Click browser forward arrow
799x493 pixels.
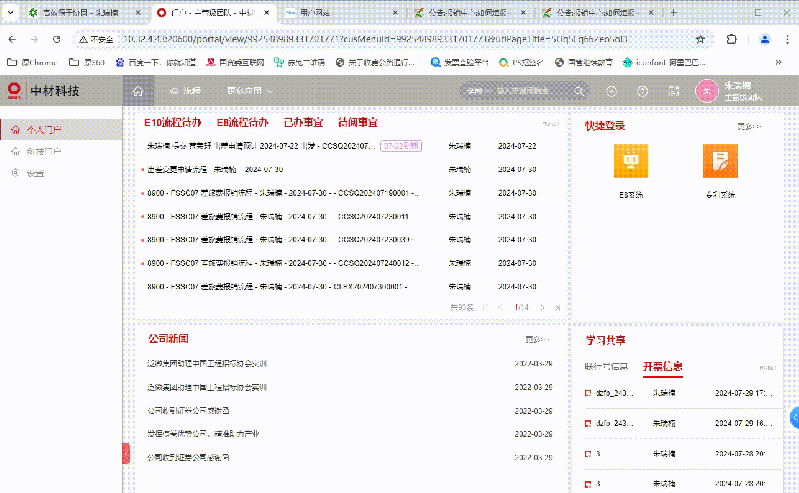34,39
